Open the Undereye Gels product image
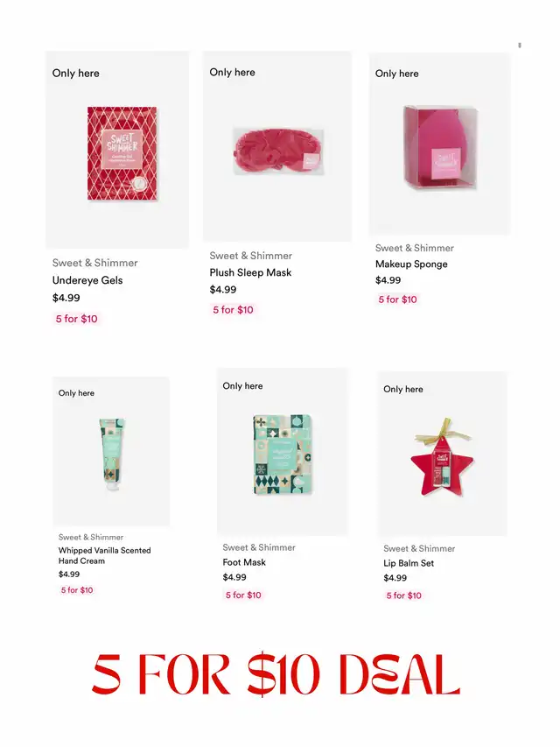This screenshot has width=560, height=747. (122, 153)
